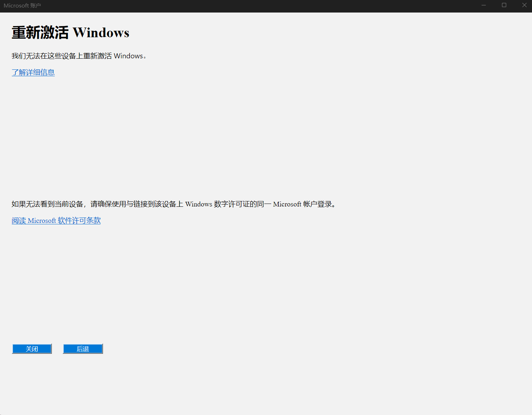
Task: Close the window with the X icon
Action: point(524,5)
